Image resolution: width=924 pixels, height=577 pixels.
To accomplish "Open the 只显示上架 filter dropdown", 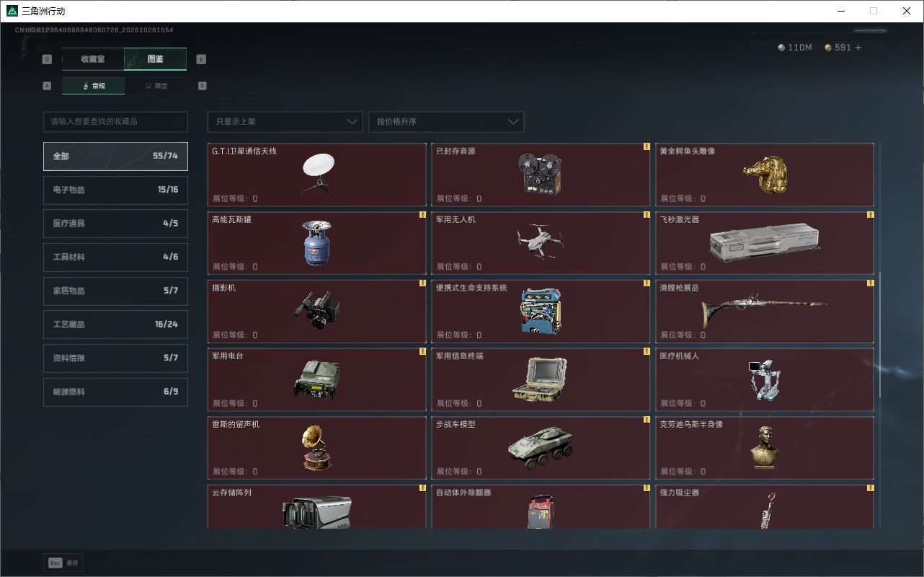I will click(x=285, y=122).
